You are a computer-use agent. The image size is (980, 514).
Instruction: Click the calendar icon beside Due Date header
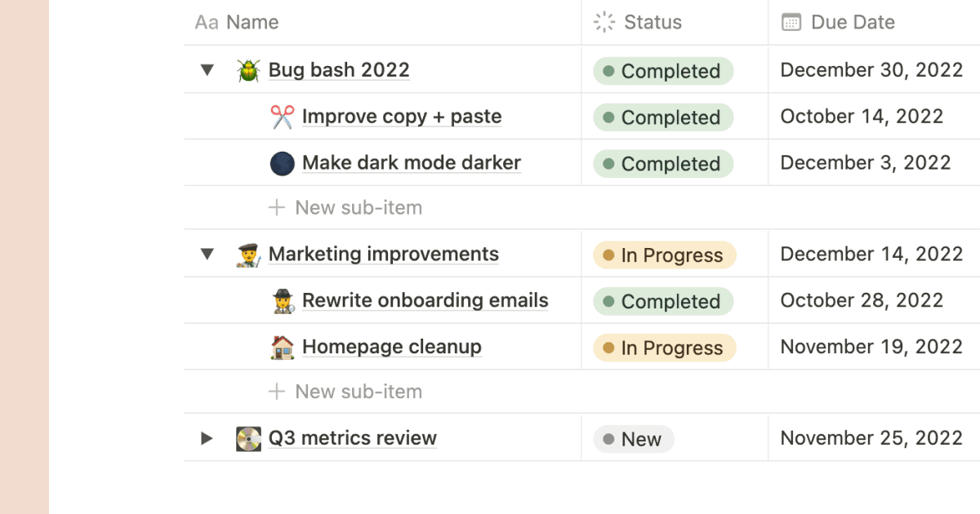coord(791,22)
